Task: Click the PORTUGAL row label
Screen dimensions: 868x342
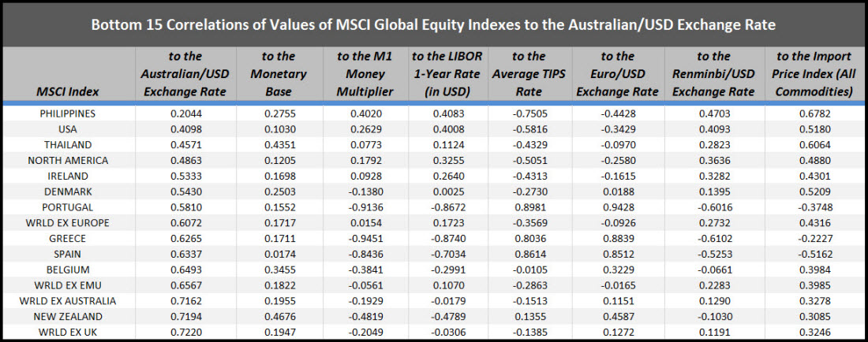Action: tap(68, 208)
